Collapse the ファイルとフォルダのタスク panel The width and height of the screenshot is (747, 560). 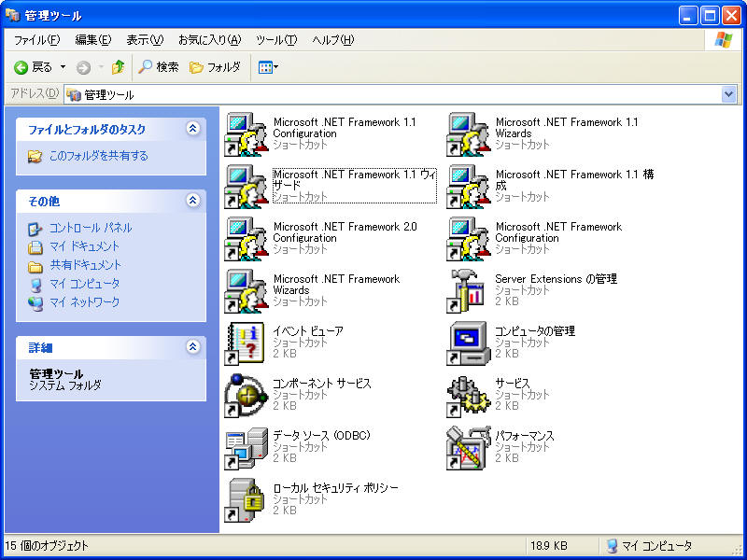[x=193, y=129]
